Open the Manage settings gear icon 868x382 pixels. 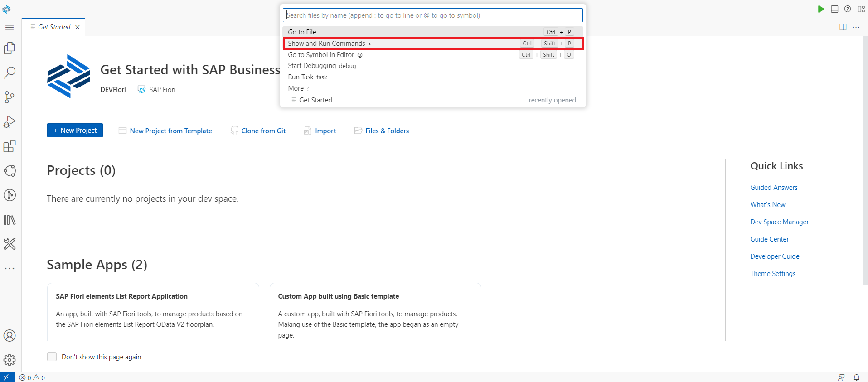point(10,360)
